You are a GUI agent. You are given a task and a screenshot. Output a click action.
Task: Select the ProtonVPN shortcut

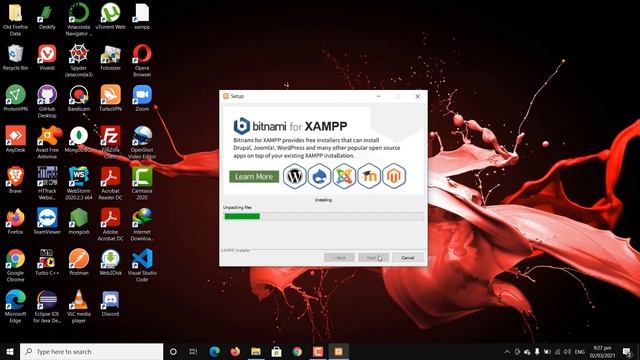(x=15, y=99)
